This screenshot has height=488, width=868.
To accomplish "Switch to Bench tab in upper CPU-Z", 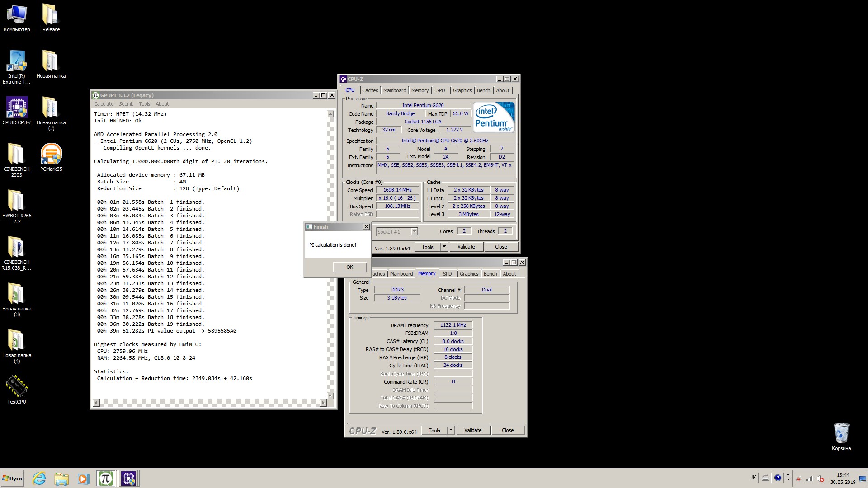I will click(x=483, y=90).
